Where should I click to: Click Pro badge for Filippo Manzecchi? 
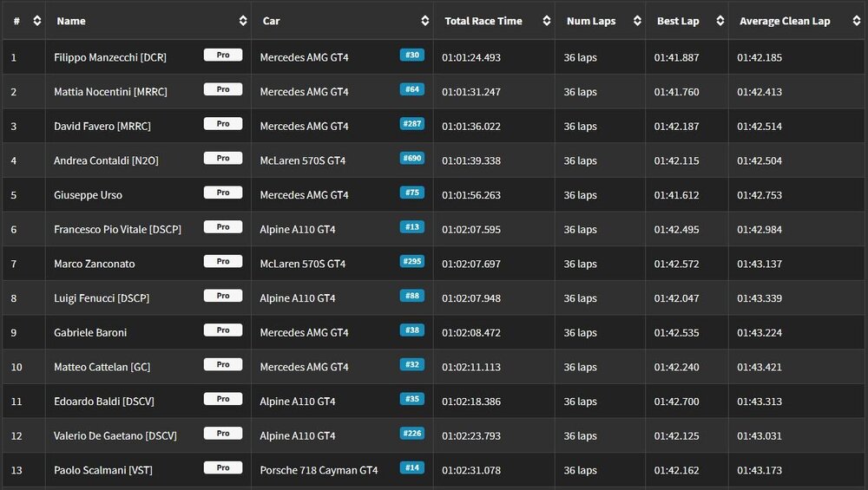pyautogui.click(x=223, y=55)
